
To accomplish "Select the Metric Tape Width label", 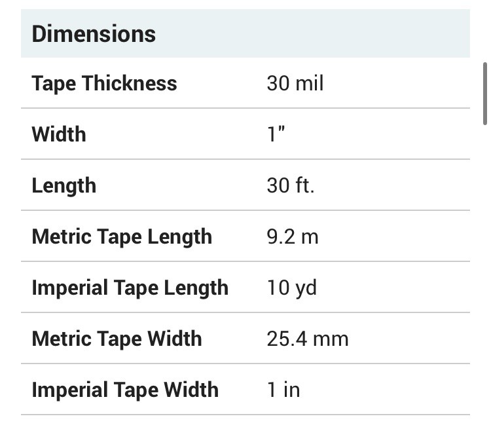I will [x=117, y=339].
